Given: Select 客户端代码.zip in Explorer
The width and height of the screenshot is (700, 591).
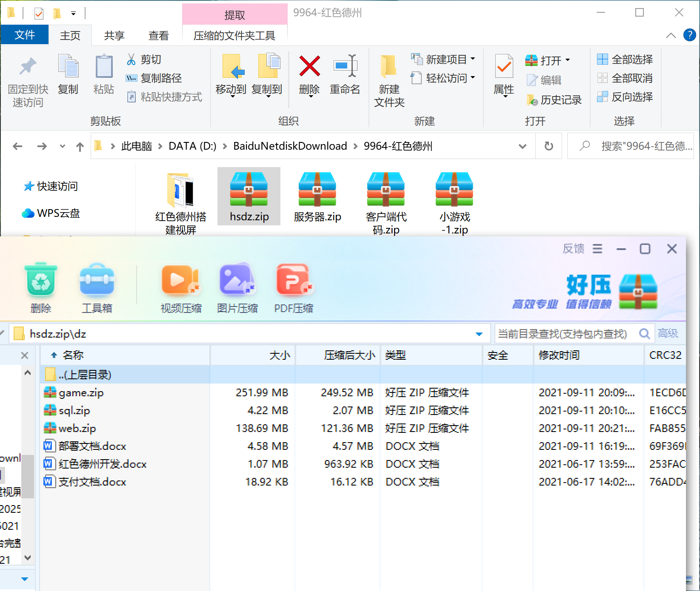Looking at the screenshot, I should coord(386,203).
